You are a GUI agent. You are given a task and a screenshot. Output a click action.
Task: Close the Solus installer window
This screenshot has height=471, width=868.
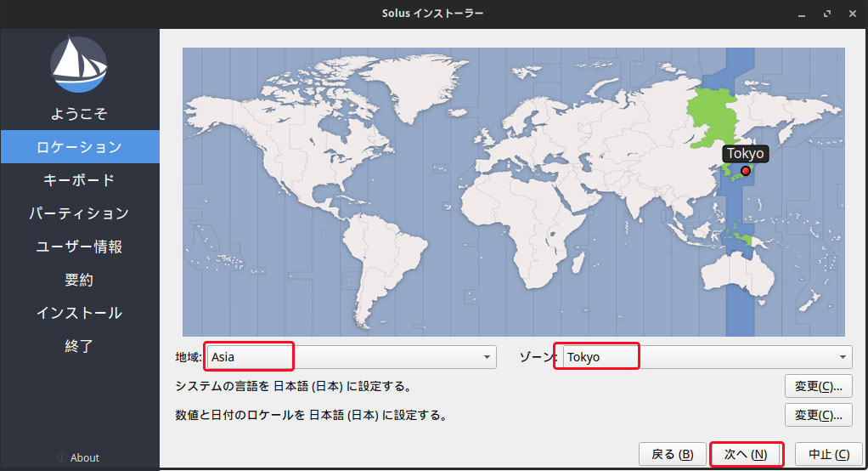850,14
